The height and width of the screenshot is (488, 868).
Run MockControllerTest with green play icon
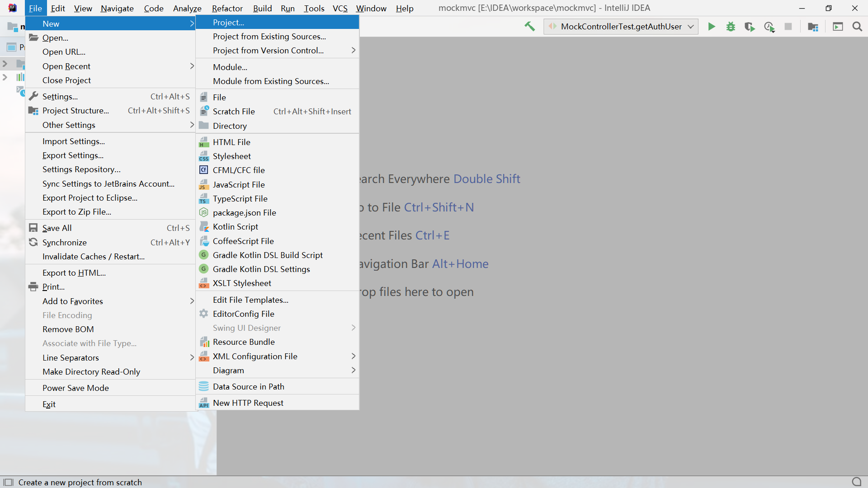pos(712,27)
